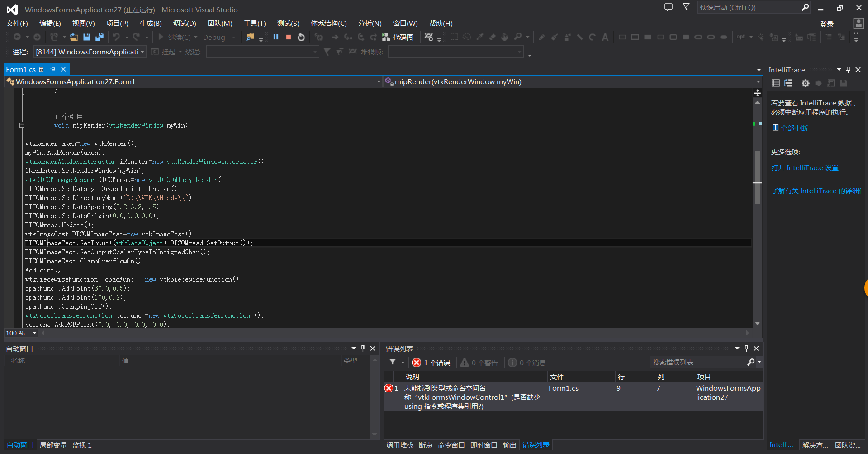Pause debugging with the Break All icon
The image size is (868, 454).
click(276, 37)
